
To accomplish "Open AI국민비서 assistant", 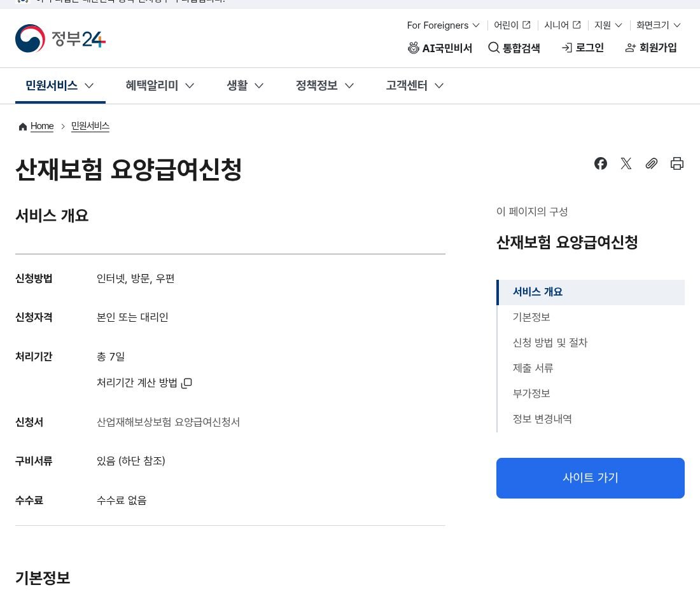I will point(440,48).
